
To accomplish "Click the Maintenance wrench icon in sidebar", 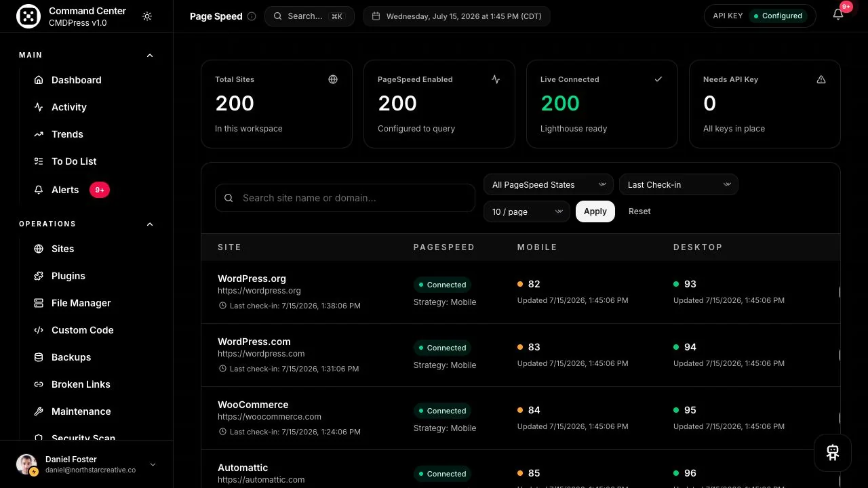I will 39,411.
